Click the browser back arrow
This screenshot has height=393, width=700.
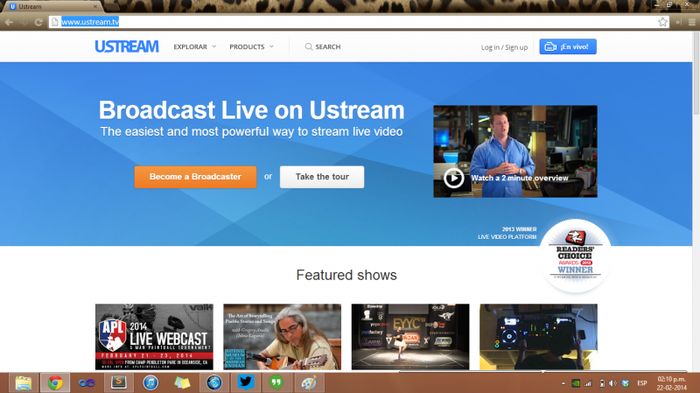pyautogui.click(x=9, y=22)
